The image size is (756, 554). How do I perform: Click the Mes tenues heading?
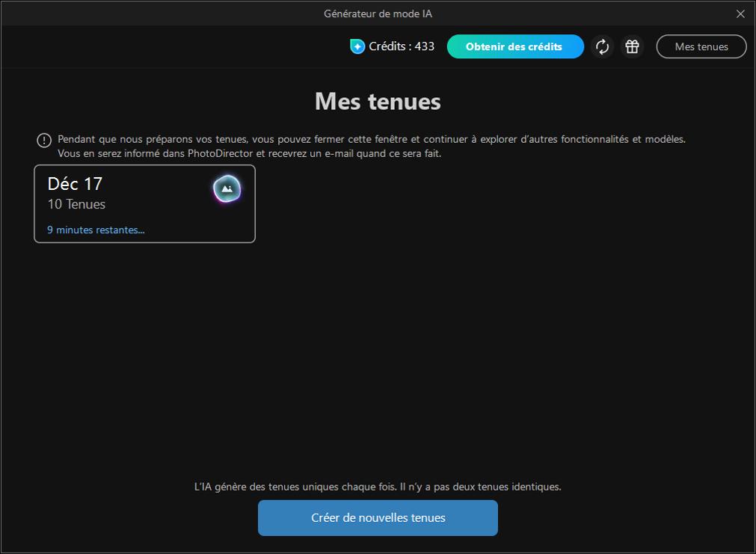pyautogui.click(x=378, y=101)
